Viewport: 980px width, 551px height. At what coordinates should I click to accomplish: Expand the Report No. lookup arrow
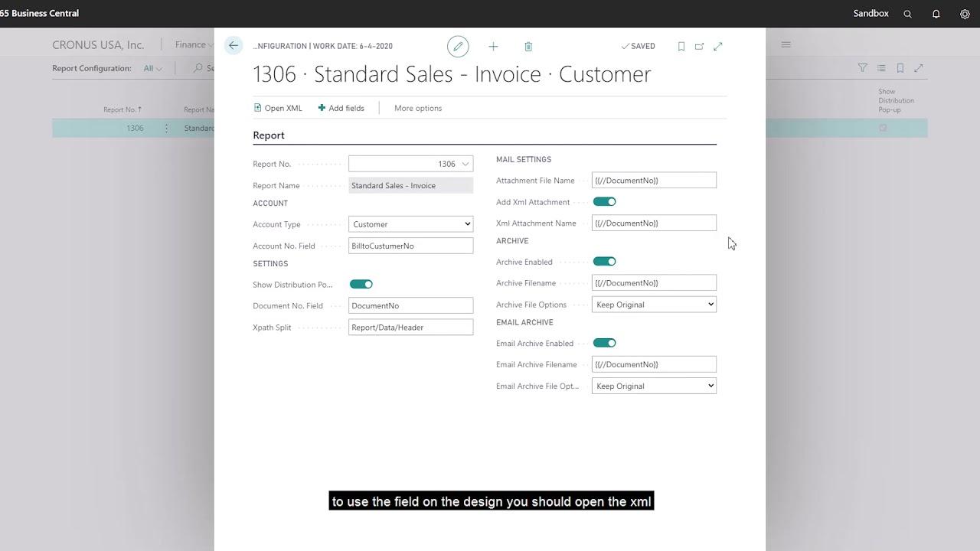(x=465, y=164)
